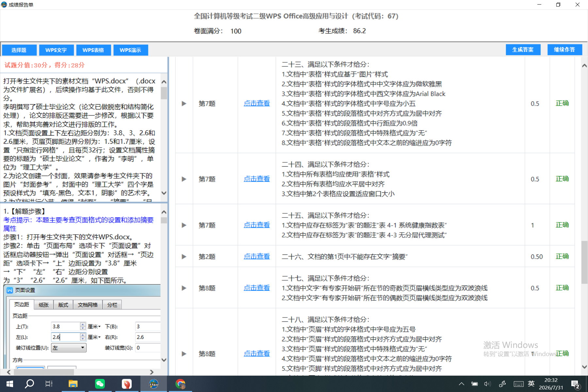588x392 pixels.
Task: Click the scoring table's vertical scrollbar thumb
Action: pyautogui.click(x=584, y=262)
